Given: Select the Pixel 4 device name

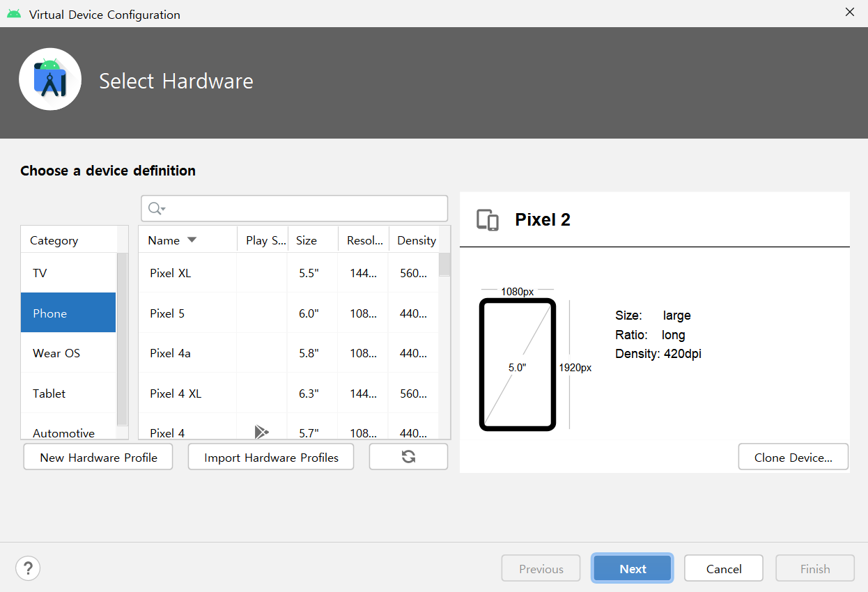Looking at the screenshot, I should point(167,433).
